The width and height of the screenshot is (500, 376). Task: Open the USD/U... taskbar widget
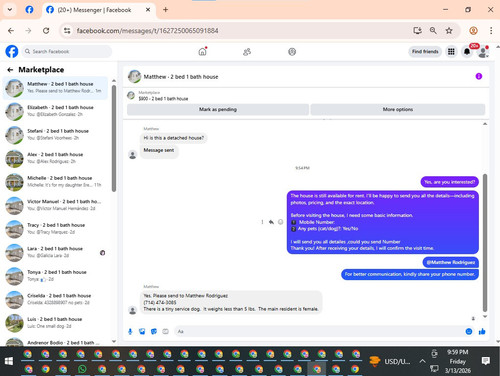coord(390,361)
